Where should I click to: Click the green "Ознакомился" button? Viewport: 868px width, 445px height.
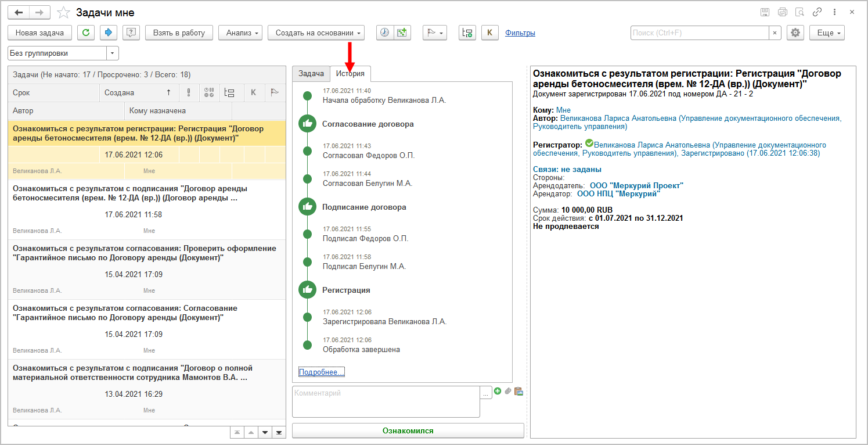(408, 430)
